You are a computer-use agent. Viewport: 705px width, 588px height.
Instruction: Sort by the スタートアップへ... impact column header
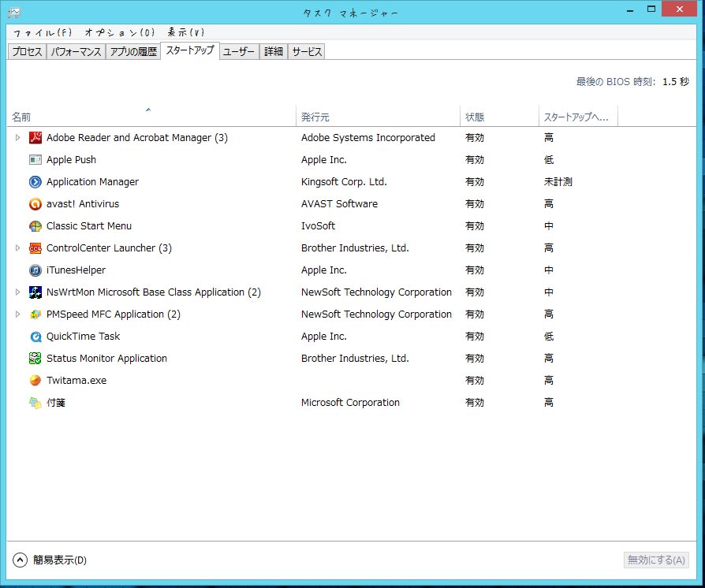578,116
